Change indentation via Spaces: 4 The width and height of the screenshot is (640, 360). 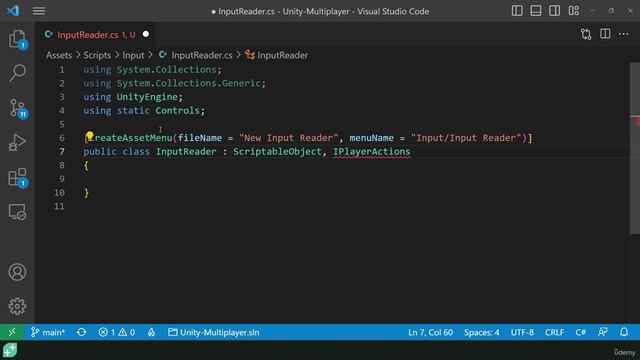click(481, 332)
